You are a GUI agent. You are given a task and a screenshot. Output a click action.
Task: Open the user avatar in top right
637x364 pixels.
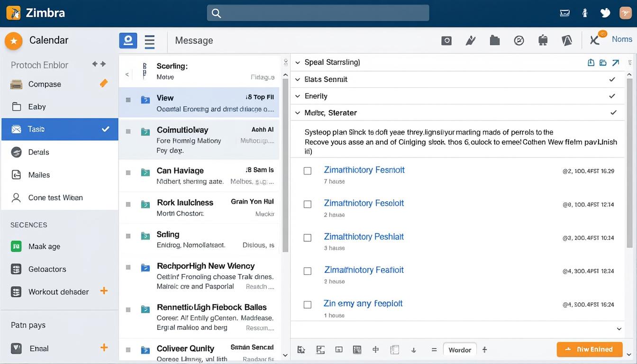626,13
